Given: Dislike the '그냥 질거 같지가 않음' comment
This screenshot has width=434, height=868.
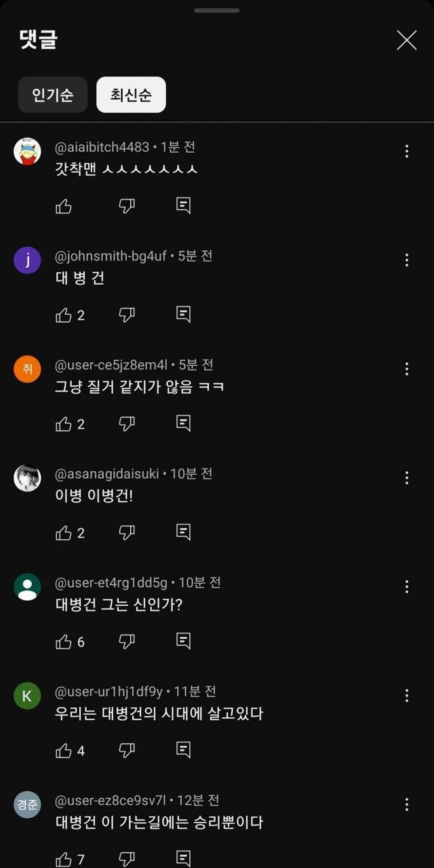Looking at the screenshot, I should 127,423.
